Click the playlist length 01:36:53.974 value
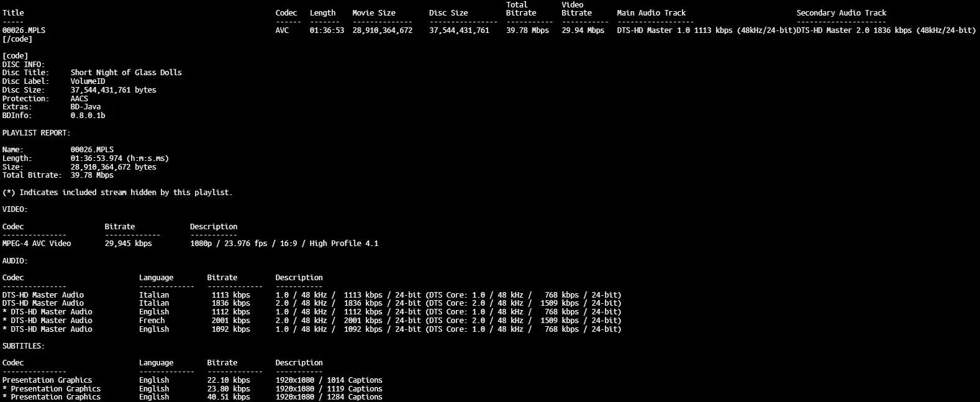This screenshot has height=402, width=980. [x=119, y=158]
